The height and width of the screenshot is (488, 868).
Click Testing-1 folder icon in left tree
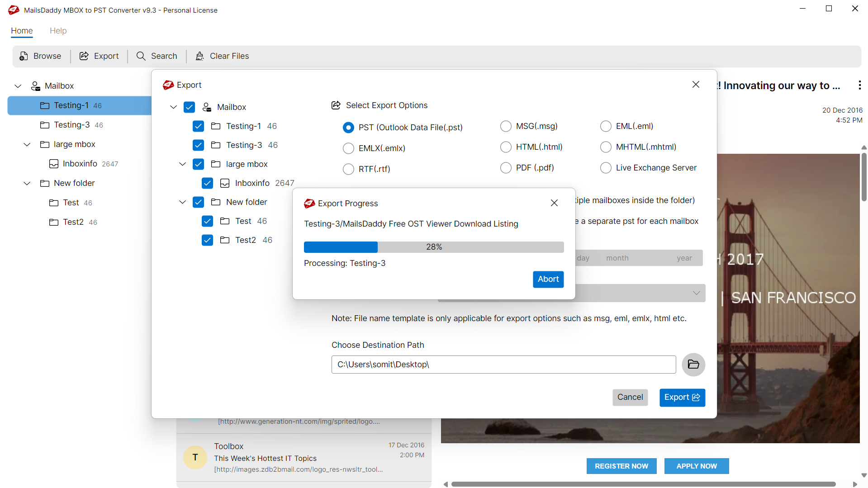(45, 105)
